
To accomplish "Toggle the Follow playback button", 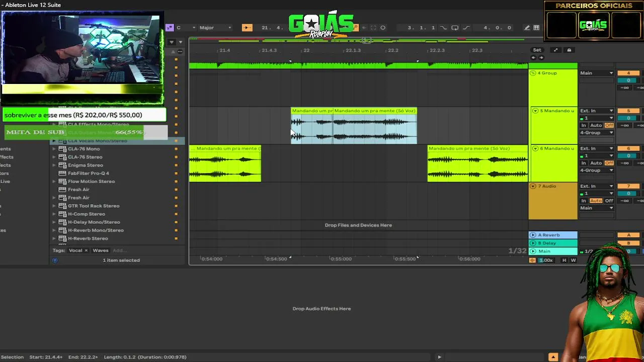I will pyautogui.click(x=247, y=28).
